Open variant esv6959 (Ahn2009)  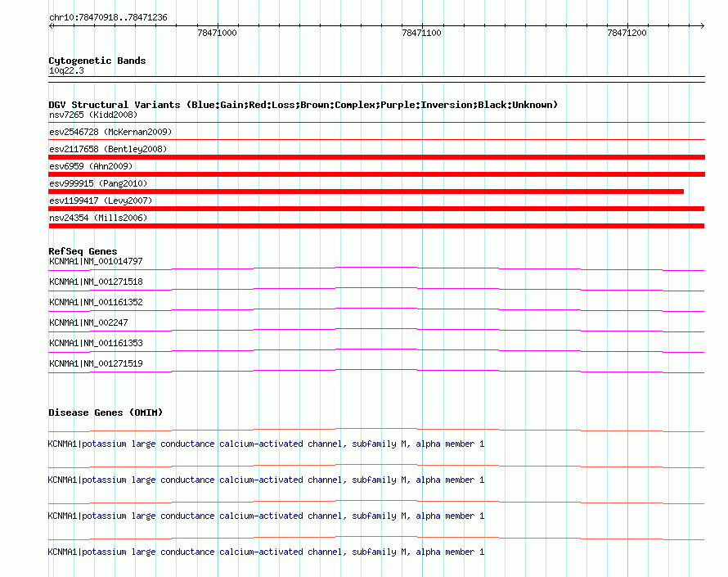pos(91,166)
